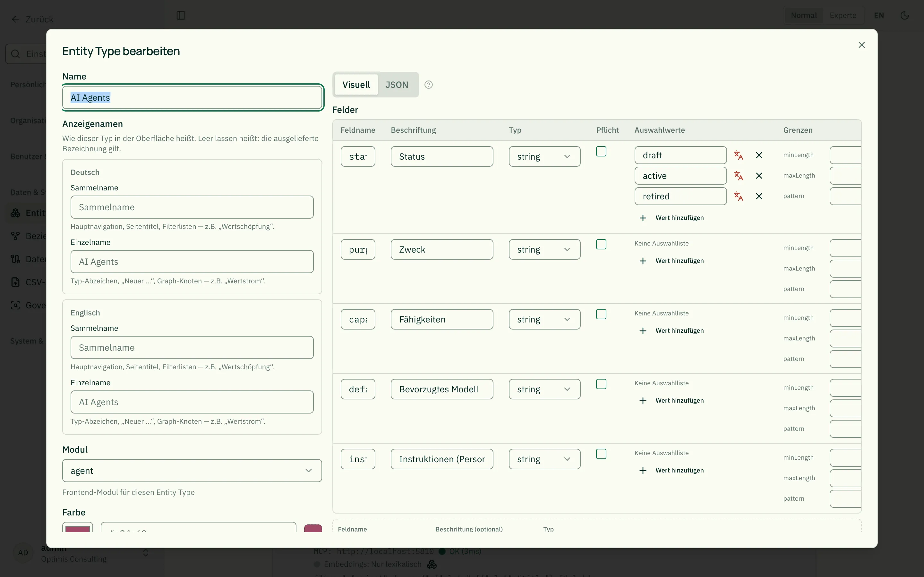Image resolution: width=924 pixels, height=577 pixels.
Task: Add a value under Status selection values
Action: coord(672,218)
